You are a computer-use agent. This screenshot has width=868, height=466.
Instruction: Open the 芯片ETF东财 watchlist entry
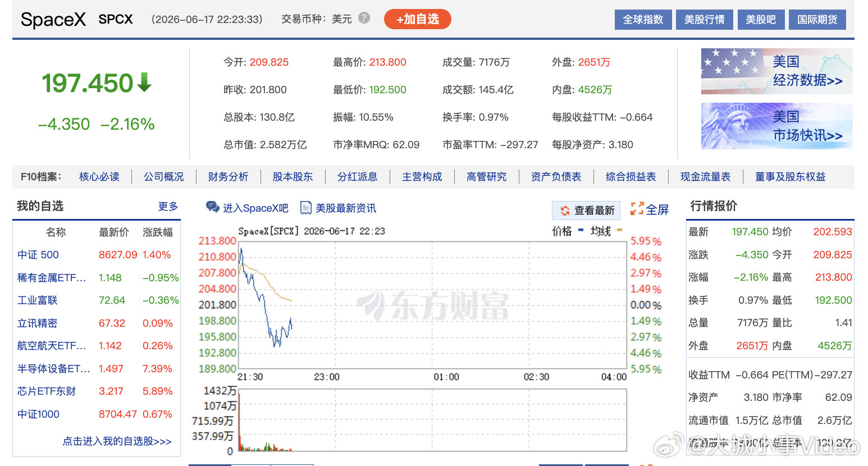coord(47,391)
